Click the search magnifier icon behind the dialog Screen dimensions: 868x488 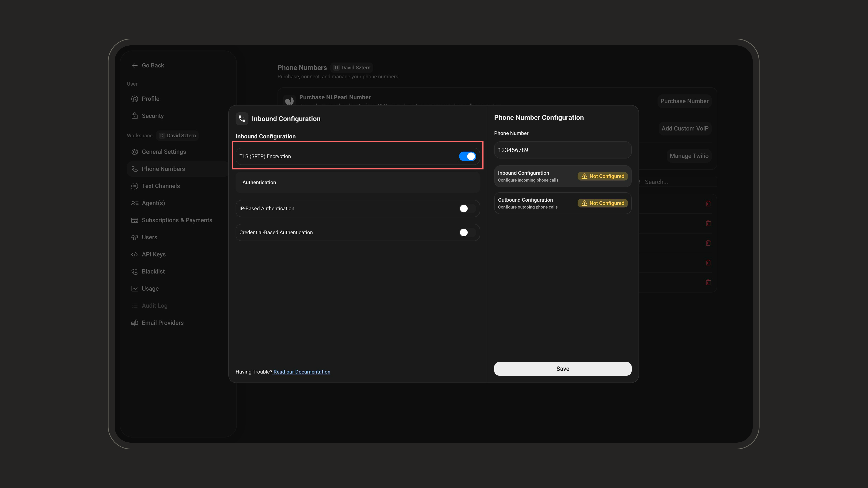[639, 182]
